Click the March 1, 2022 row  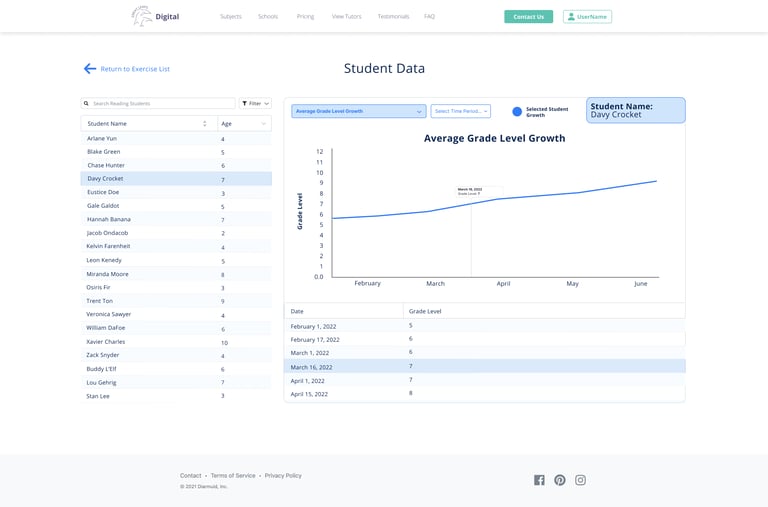click(x=485, y=353)
